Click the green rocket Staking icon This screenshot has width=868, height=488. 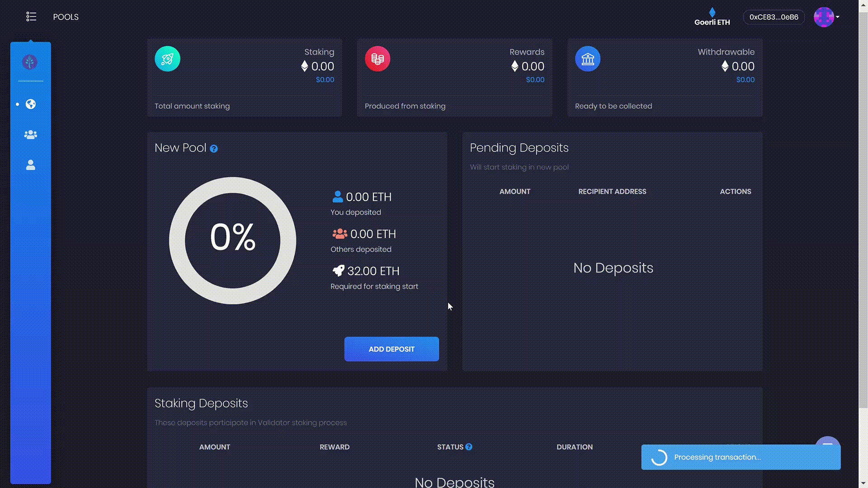pyautogui.click(x=167, y=59)
